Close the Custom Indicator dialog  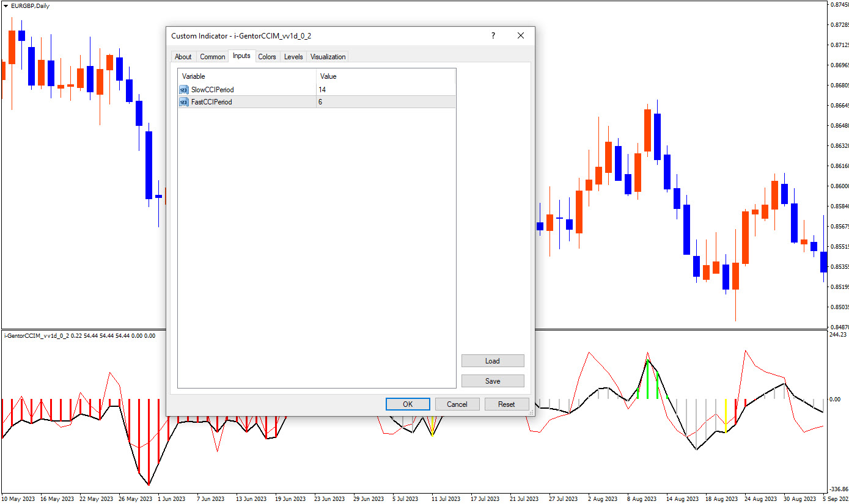click(521, 36)
